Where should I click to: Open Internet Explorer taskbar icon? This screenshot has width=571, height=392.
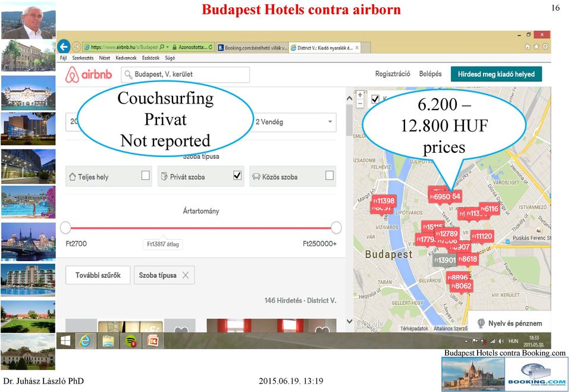point(85,341)
